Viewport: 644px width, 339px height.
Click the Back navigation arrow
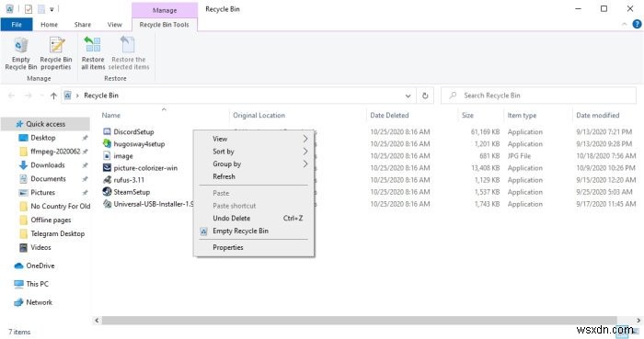[x=11, y=96]
